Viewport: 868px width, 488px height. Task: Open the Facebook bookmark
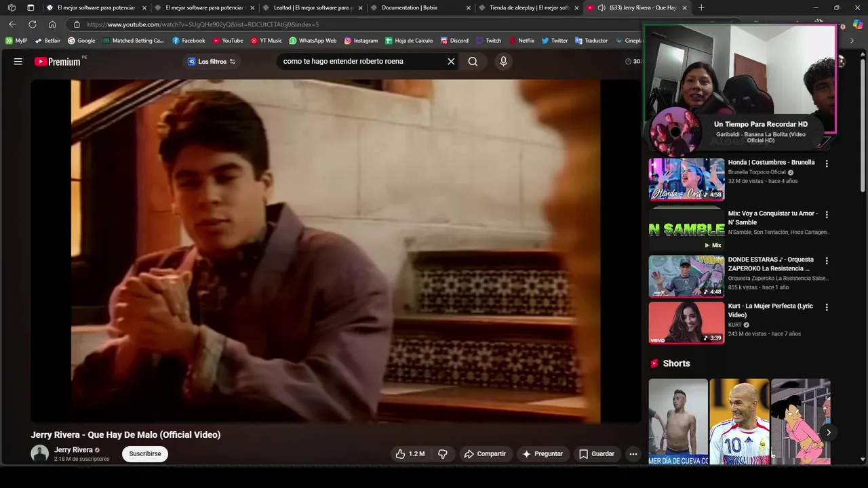pos(189,41)
